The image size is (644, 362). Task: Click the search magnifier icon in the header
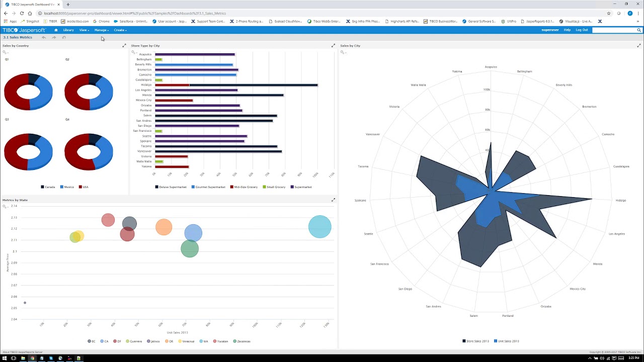(x=639, y=30)
